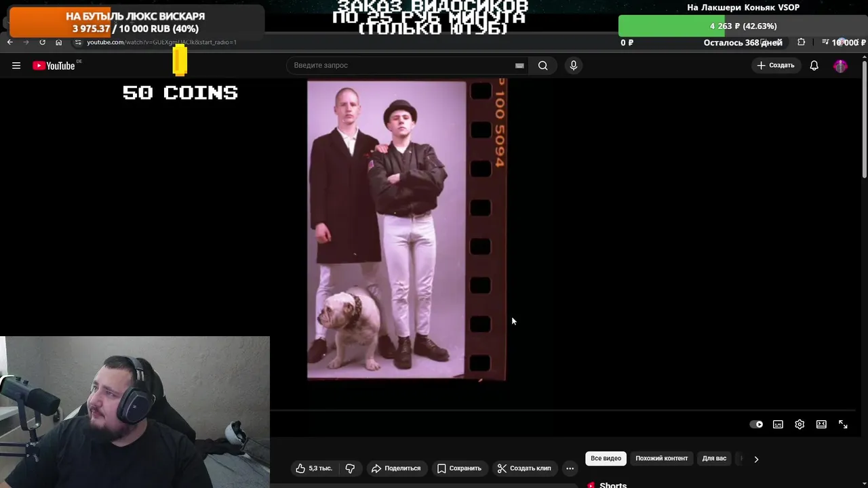This screenshot has height=488, width=868.
Task: Dislike the video with the thumbs-down
Action: click(x=350, y=468)
